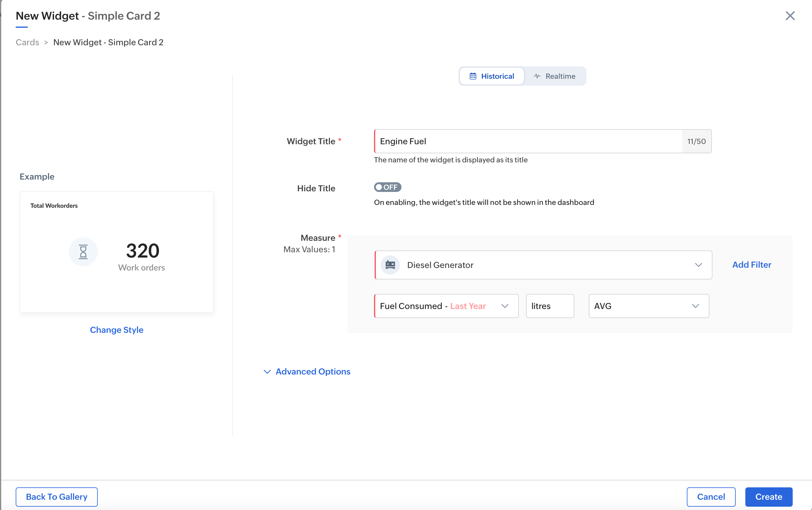The image size is (812, 510).
Task: Click the Change Style link
Action: coord(117,330)
